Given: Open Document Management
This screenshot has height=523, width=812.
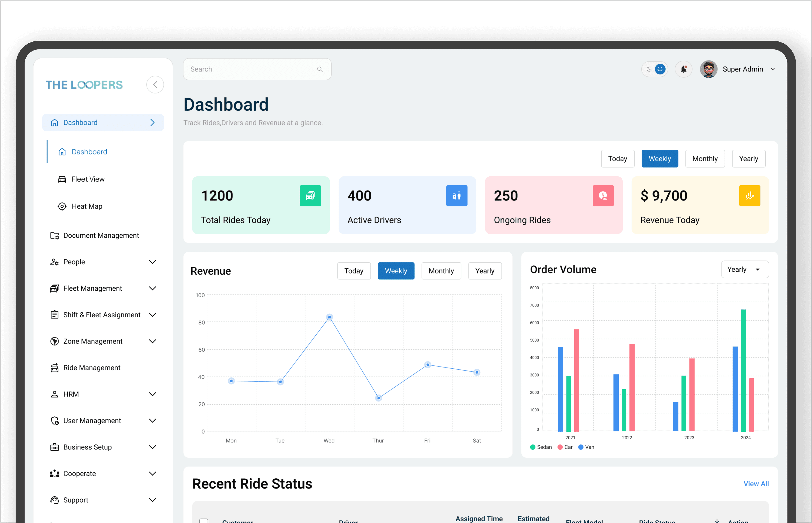Looking at the screenshot, I should coord(101,235).
